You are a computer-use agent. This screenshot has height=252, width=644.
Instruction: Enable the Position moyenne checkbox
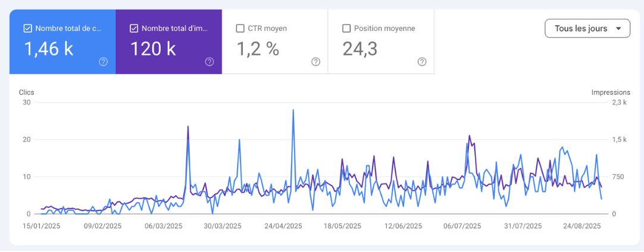[x=346, y=29]
